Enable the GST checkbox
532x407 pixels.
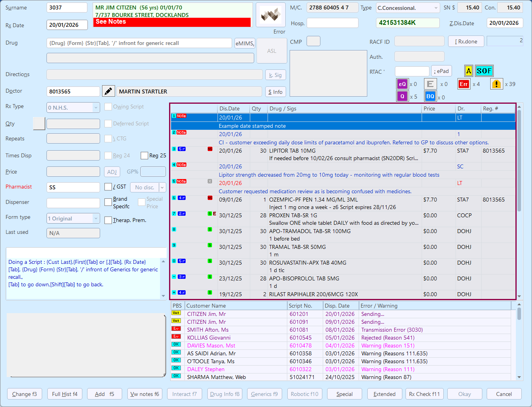[x=108, y=187]
